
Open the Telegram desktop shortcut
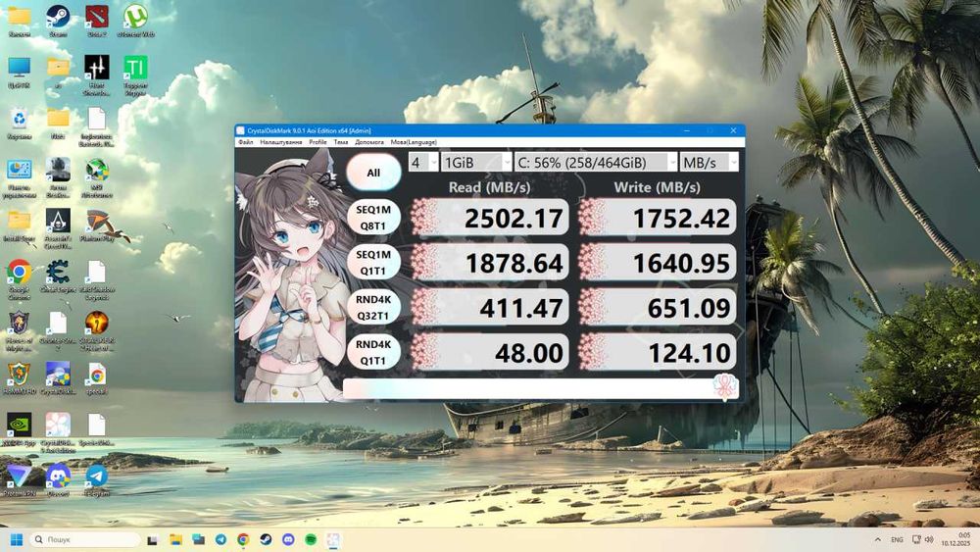pos(97,480)
